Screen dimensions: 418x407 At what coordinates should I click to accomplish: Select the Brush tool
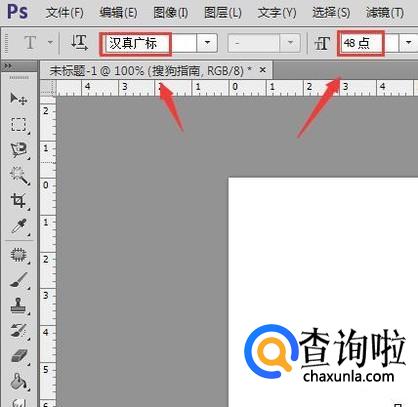(x=19, y=280)
